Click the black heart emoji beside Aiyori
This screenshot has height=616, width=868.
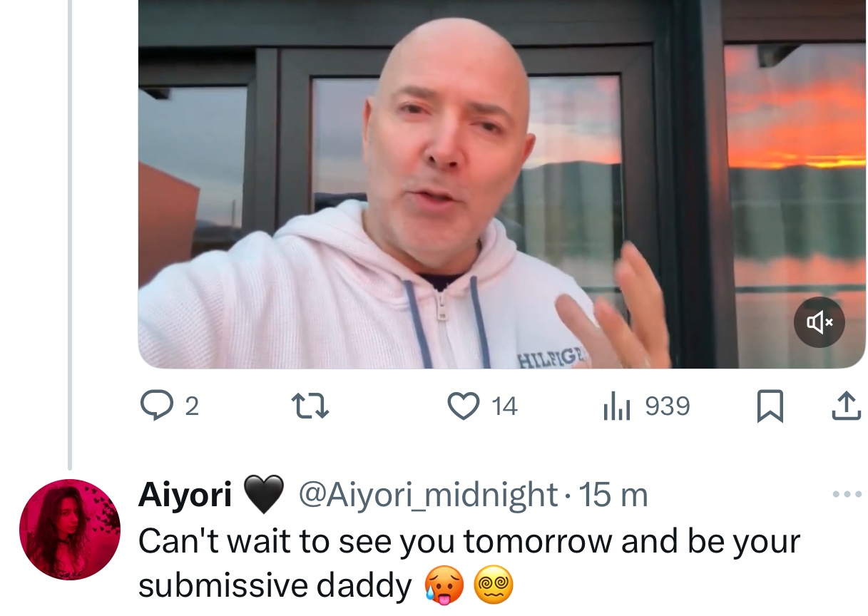click(264, 495)
